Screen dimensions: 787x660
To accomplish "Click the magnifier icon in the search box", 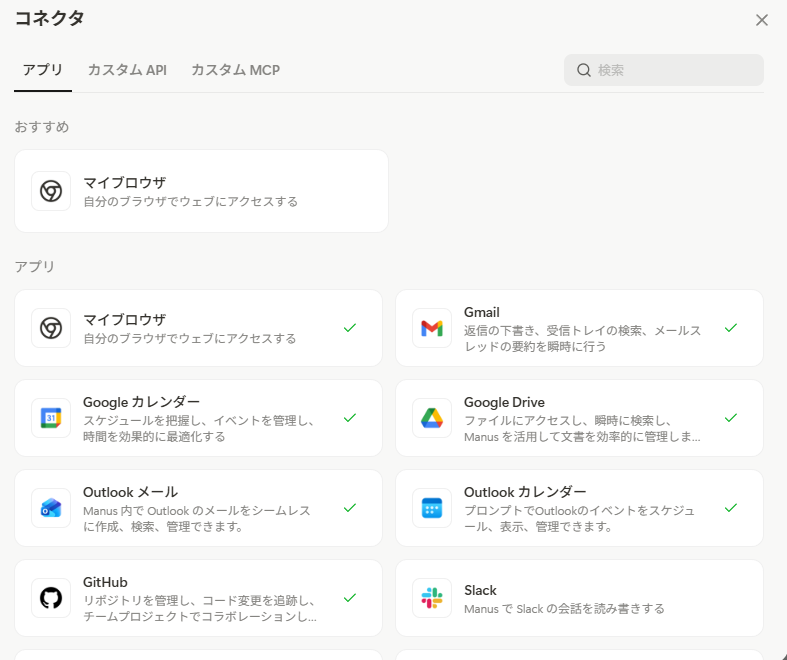I will 584,70.
